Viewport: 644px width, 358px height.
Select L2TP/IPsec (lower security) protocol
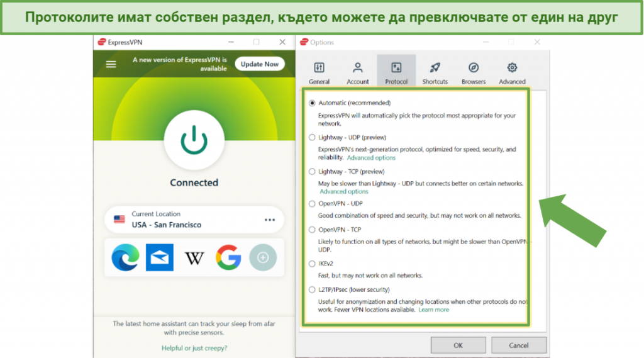click(x=312, y=290)
